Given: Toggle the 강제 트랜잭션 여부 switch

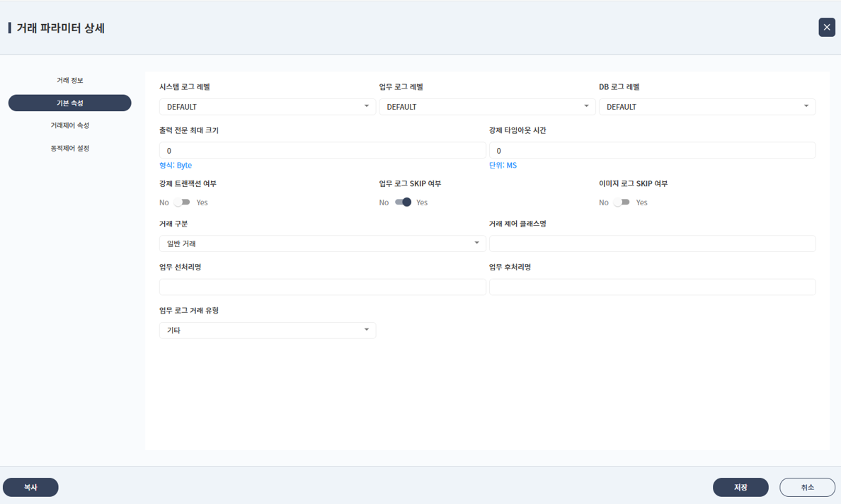Looking at the screenshot, I should [x=182, y=202].
